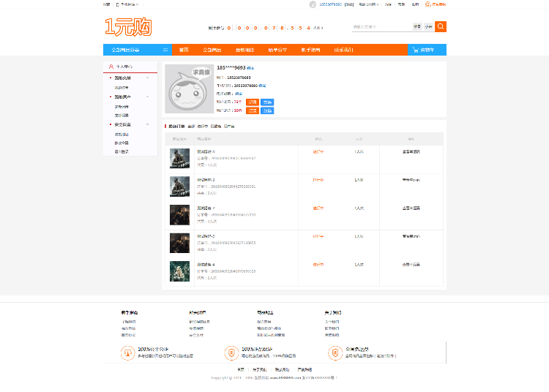The width and height of the screenshot is (549, 392).
Task: Click the mobile phone icon in top bar
Action: click(x=118, y=4)
